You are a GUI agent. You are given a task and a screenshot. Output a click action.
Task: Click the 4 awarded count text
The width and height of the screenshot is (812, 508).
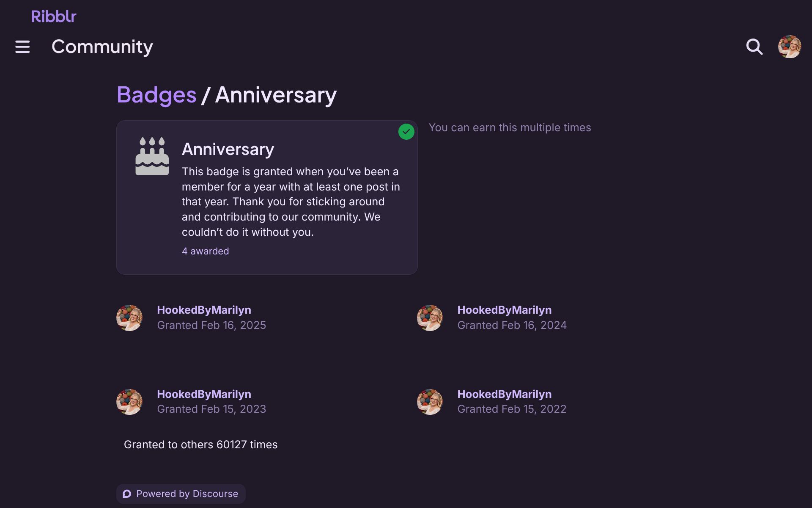click(205, 251)
